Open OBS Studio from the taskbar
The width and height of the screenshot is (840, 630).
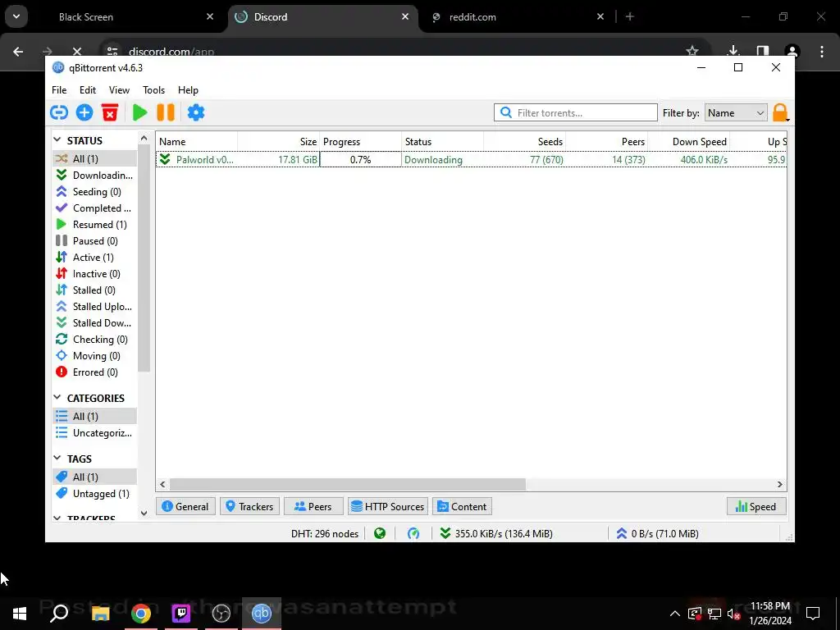pos(221,614)
